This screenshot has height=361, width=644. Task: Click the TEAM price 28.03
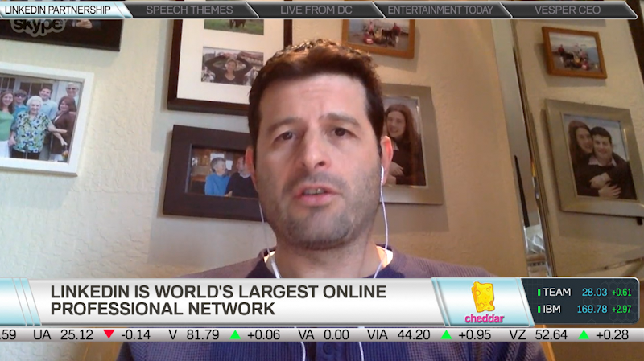click(x=594, y=292)
